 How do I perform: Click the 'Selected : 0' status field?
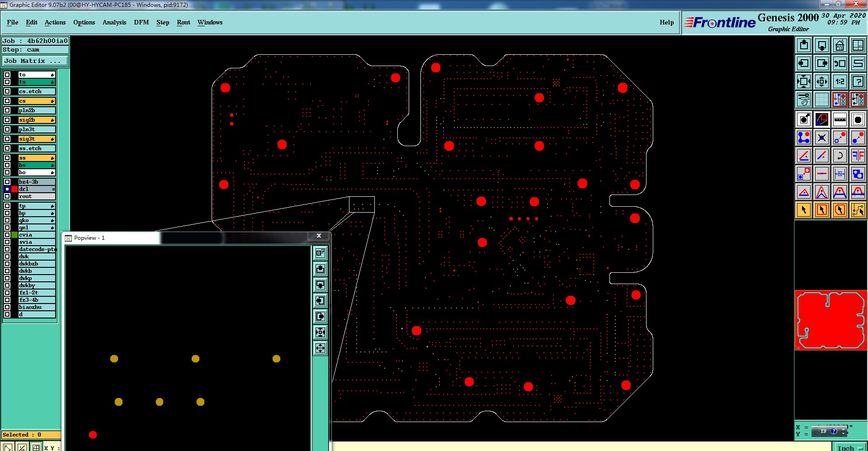[x=31, y=435]
